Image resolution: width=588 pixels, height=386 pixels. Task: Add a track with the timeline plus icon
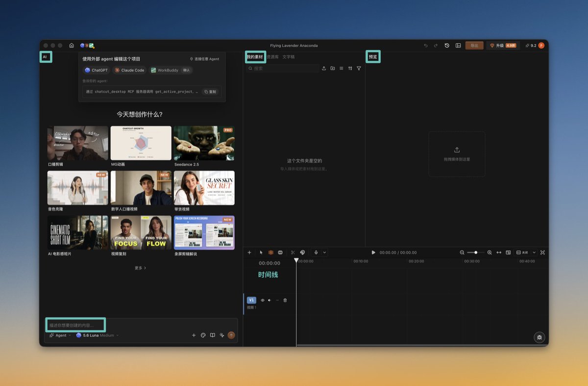click(249, 253)
